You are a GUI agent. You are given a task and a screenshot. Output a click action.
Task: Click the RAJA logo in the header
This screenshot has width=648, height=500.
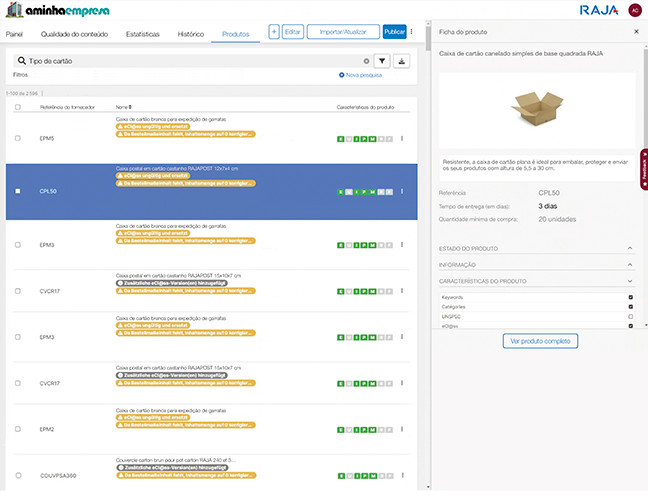point(599,10)
